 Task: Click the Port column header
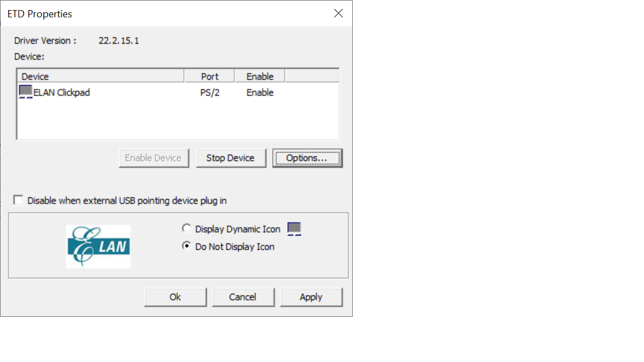[x=210, y=77]
